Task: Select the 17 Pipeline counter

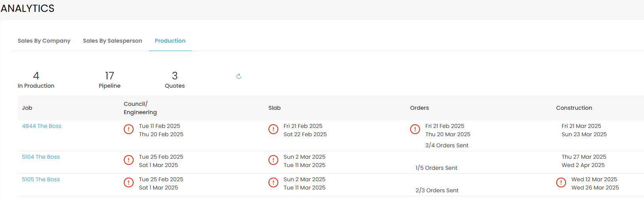Action: [x=110, y=80]
